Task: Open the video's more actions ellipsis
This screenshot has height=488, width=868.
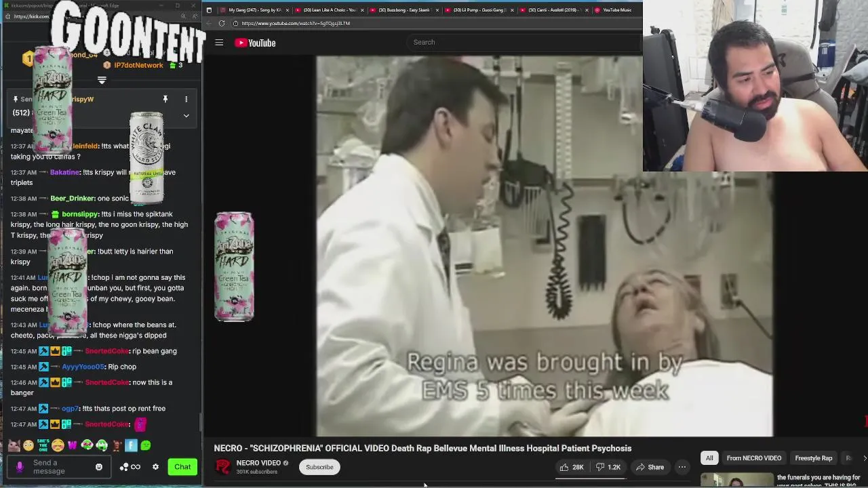Action: point(682,467)
